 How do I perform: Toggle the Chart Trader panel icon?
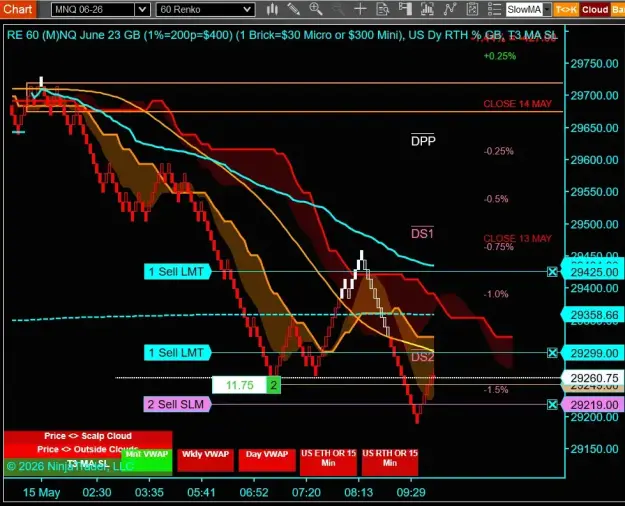tap(405, 9)
